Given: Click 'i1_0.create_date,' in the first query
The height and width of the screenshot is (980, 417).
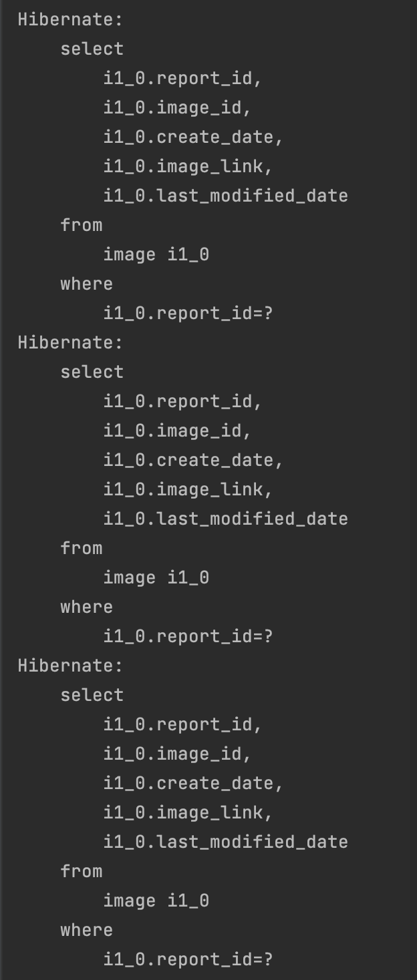Looking at the screenshot, I should pos(193,137).
